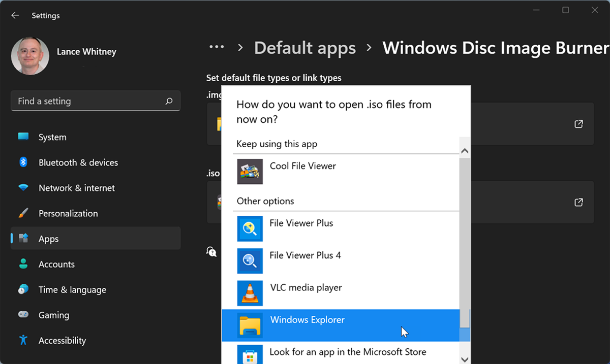
Task: Click the Find a setting search field
Action: click(x=96, y=101)
